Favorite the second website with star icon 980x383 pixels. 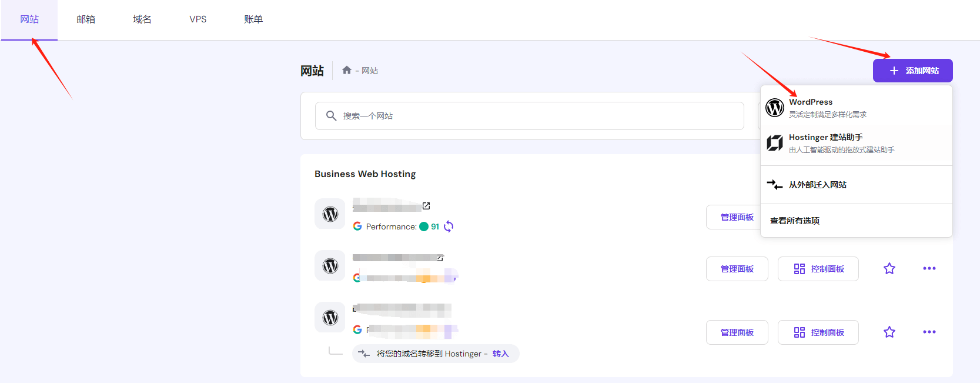[889, 269]
